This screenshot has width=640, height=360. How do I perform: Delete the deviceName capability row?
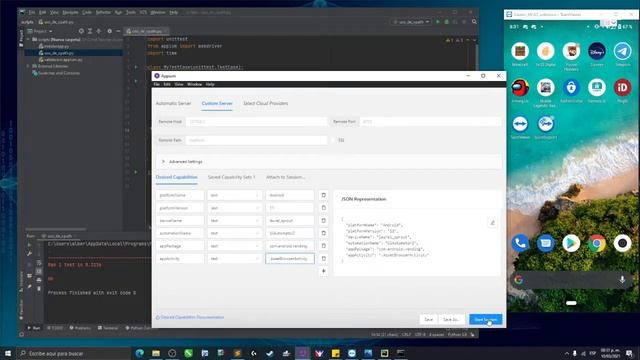pyautogui.click(x=323, y=220)
